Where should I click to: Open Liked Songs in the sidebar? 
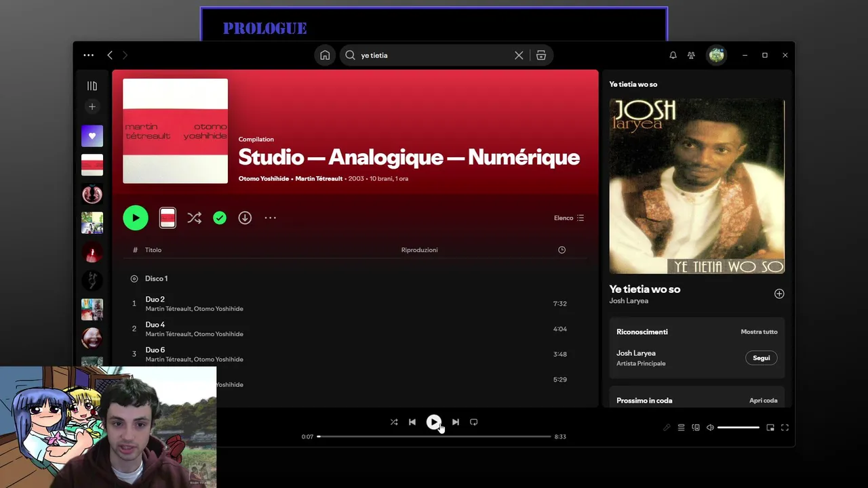coord(92,136)
